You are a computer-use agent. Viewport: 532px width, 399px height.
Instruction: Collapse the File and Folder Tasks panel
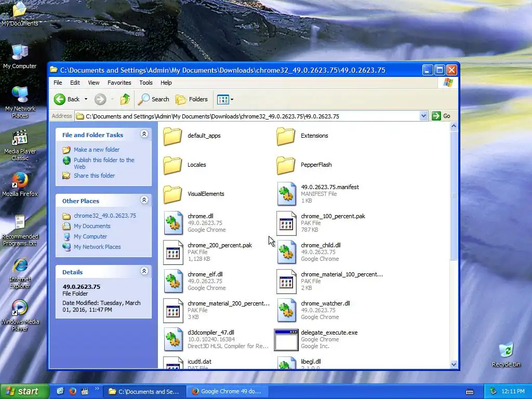[144, 134]
